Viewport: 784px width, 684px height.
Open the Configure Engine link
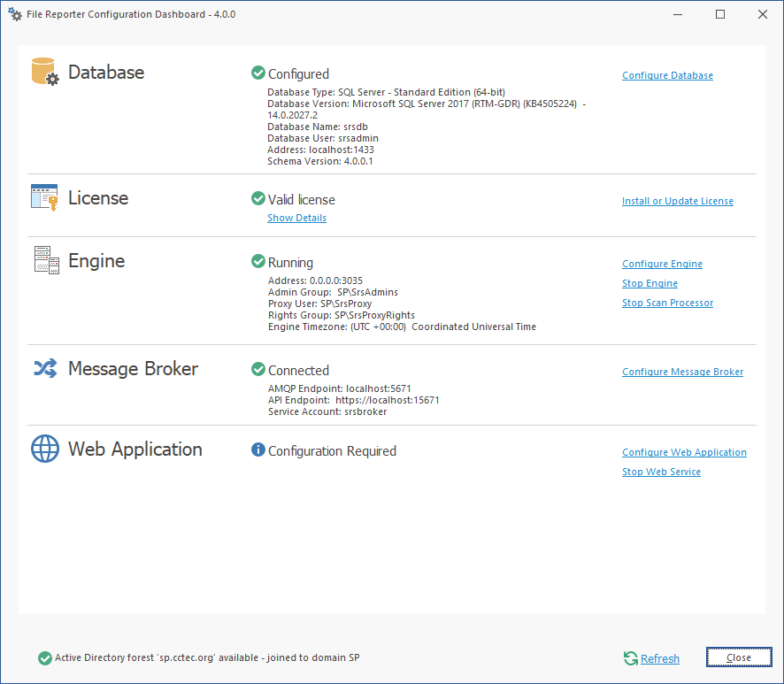pos(662,264)
